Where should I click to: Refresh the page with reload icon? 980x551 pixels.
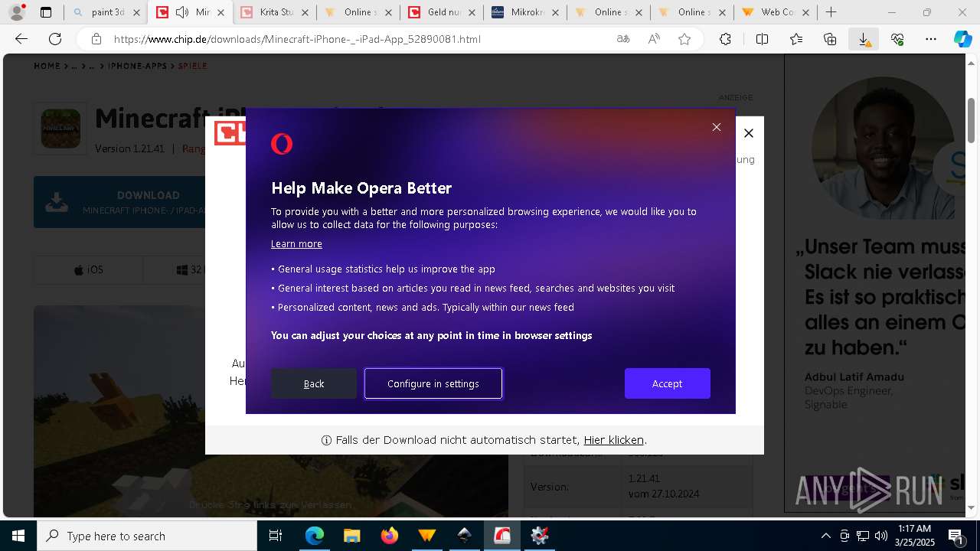tap(55, 39)
